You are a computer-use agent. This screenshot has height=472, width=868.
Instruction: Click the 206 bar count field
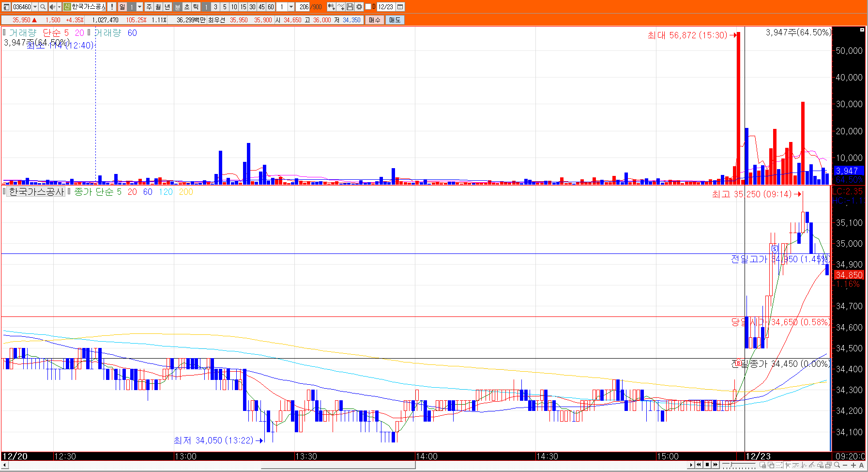coord(302,7)
